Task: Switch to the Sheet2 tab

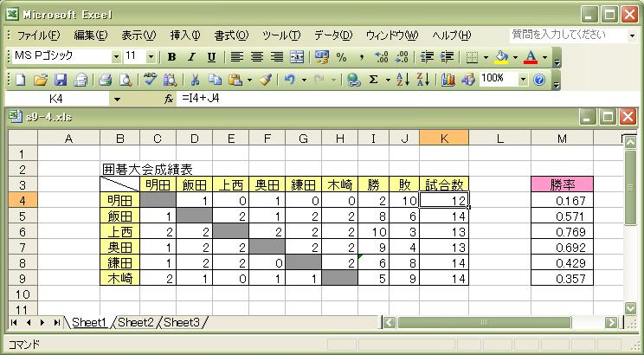Action: (x=136, y=323)
